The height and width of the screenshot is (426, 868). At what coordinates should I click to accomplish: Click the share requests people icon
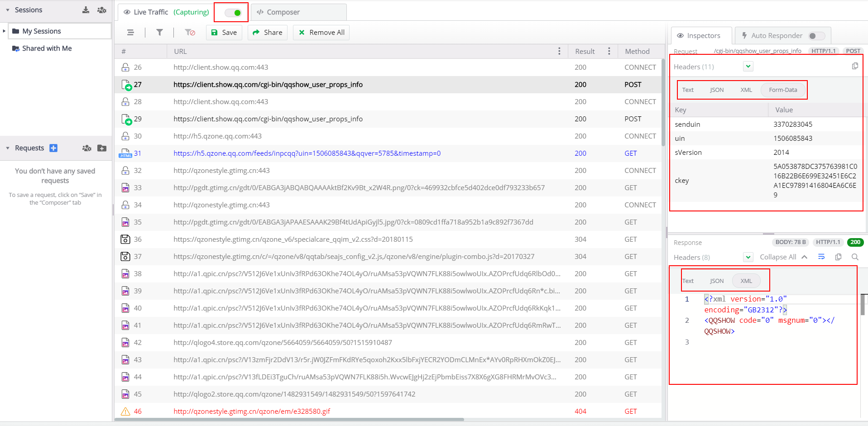tap(87, 148)
